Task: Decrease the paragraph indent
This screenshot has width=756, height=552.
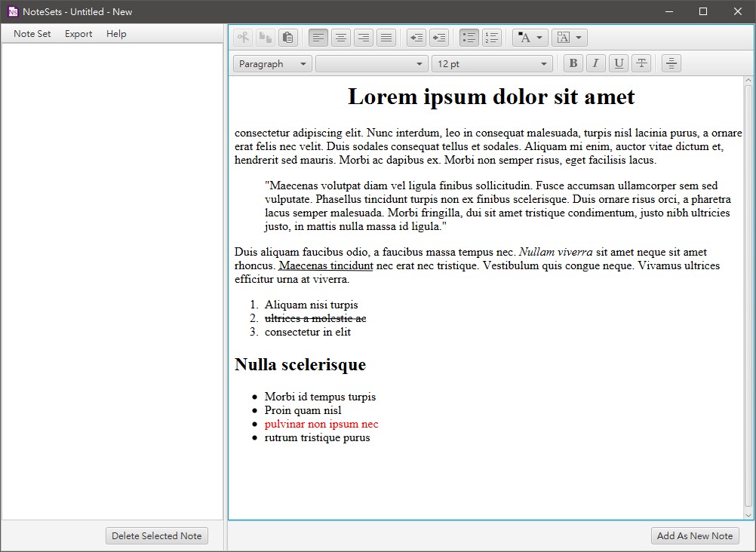Action: pos(416,38)
